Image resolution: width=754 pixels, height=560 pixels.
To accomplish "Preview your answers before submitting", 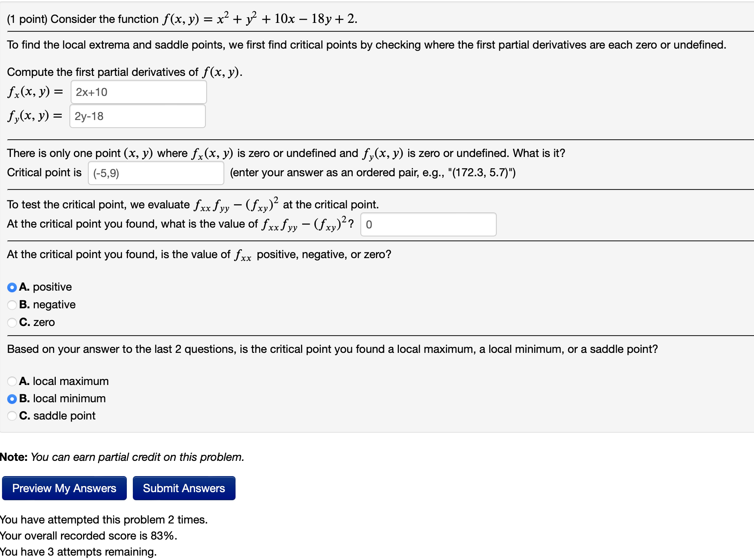I will click(63, 488).
